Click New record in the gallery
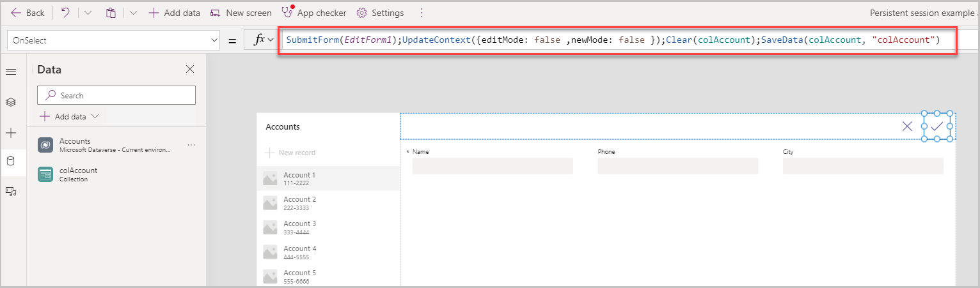The image size is (980, 288). click(290, 153)
